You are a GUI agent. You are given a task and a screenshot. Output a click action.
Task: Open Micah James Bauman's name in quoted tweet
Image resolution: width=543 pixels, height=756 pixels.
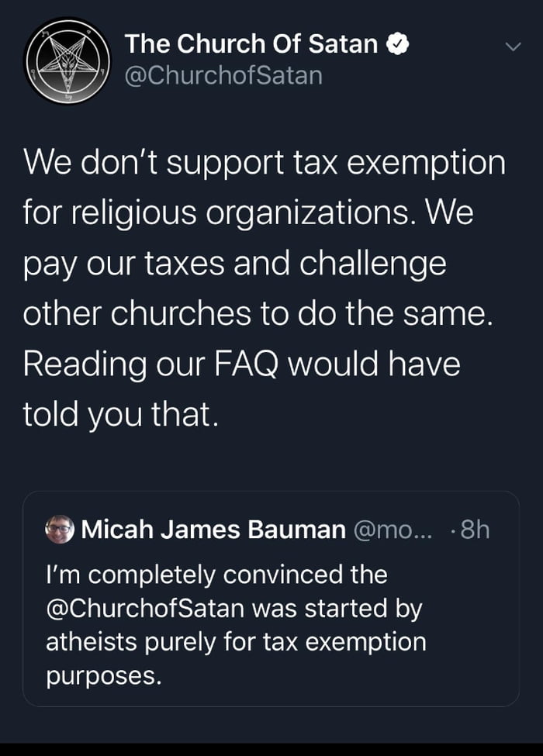(213, 530)
